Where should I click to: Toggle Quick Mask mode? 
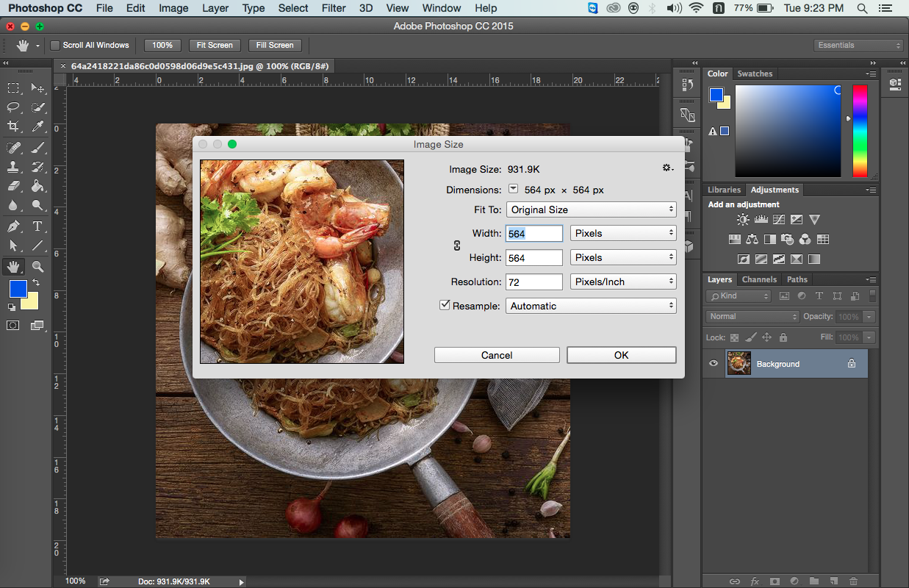(13, 325)
